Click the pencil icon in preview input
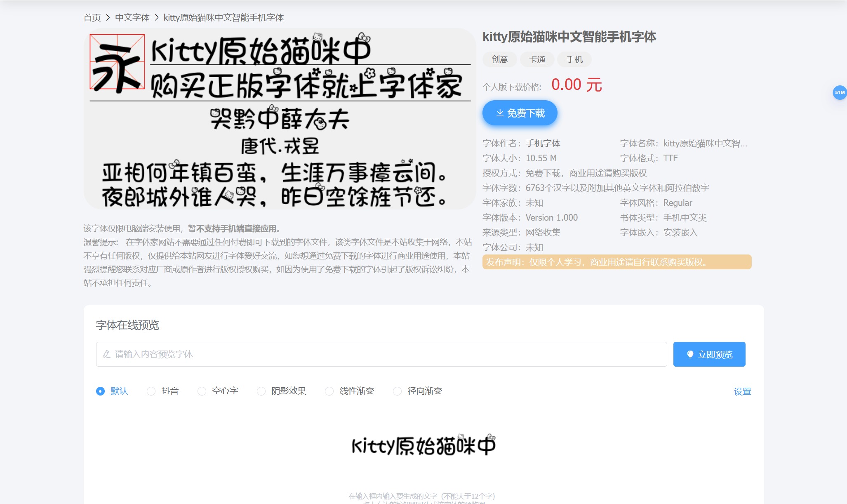The image size is (847, 504). tap(107, 354)
